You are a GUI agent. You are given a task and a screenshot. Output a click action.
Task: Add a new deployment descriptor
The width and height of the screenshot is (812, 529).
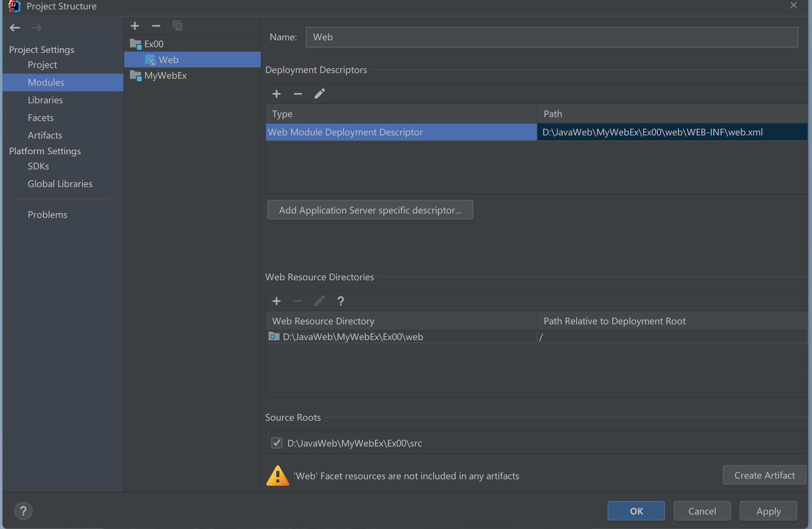click(276, 94)
